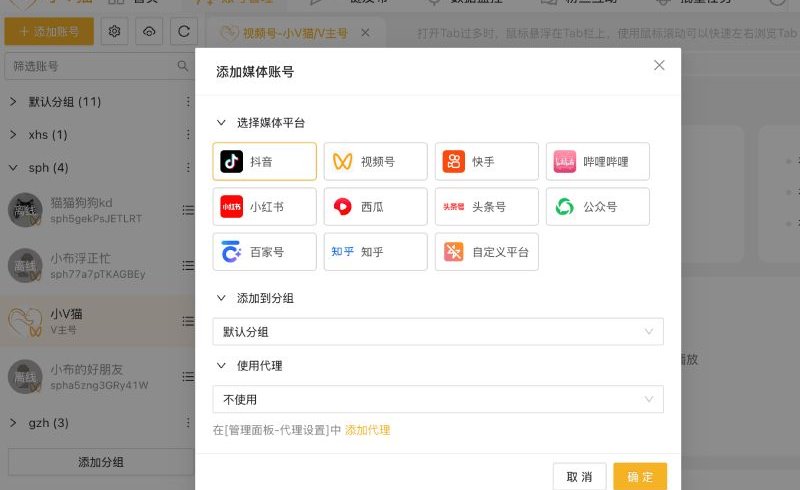Click the 筛选账号 search field

pyautogui.click(x=90, y=67)
